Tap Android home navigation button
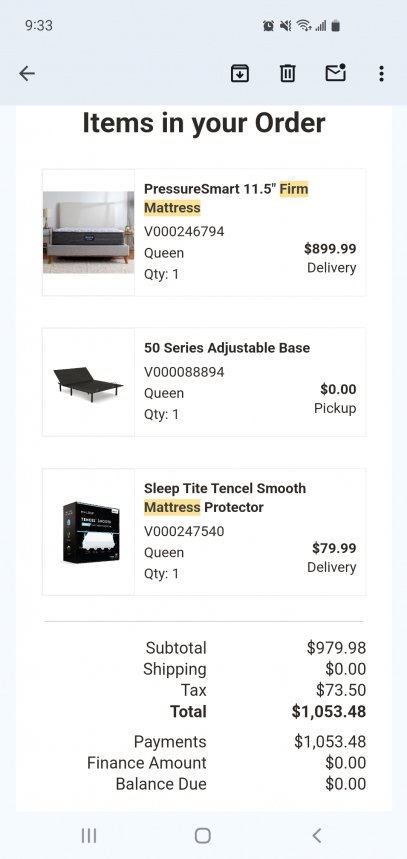Screen dimensions: 407x859 pyautogui.click(x=203, y=835)
